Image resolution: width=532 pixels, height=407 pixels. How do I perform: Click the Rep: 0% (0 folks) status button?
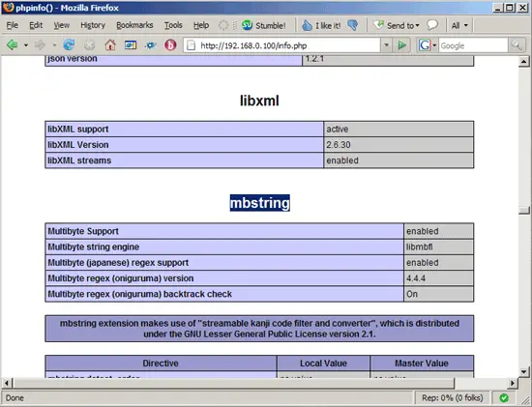[452, 397]
